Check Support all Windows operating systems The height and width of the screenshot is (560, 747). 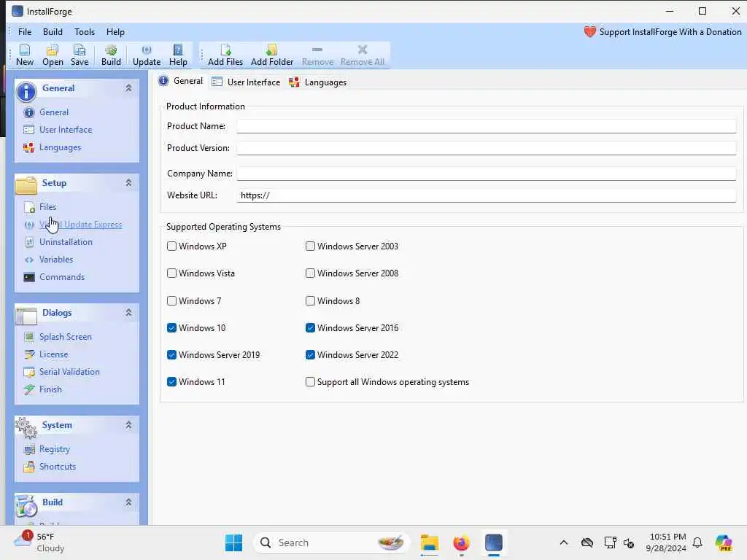(x=310, y=382)
